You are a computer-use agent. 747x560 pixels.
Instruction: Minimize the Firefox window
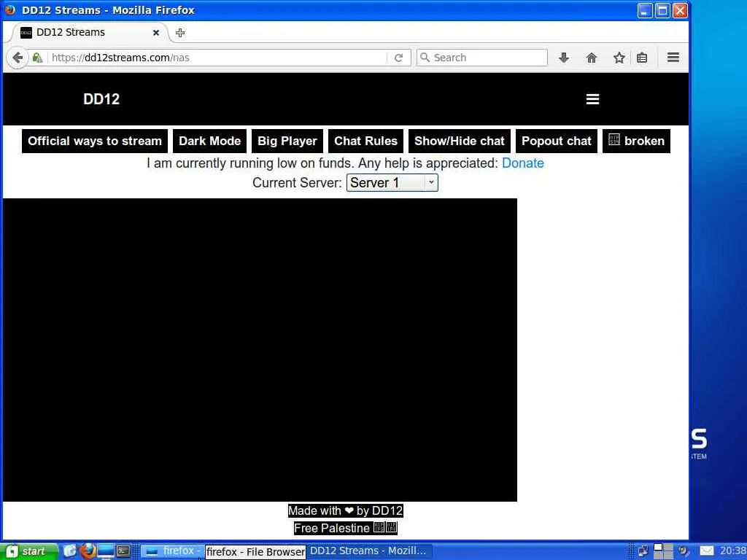pos(645,10)
